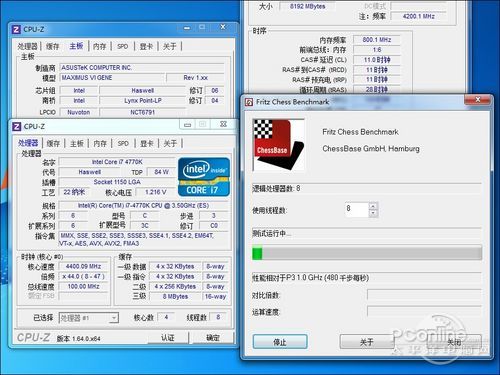Click the Fritz Chess Benchmark title bar icon
Image resolution: width=500 pixels, height=375 pixels.
pyautogui.click(x=249, y=102)
